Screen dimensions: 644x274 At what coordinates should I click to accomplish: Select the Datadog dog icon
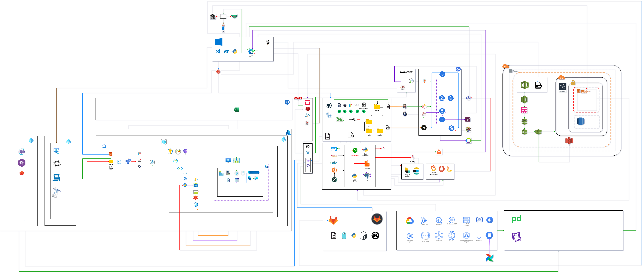517,237
